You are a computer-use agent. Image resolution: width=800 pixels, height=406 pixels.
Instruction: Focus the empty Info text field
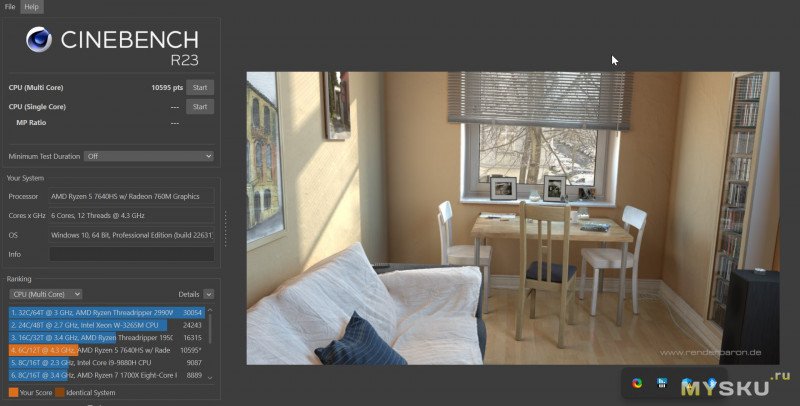132,254
